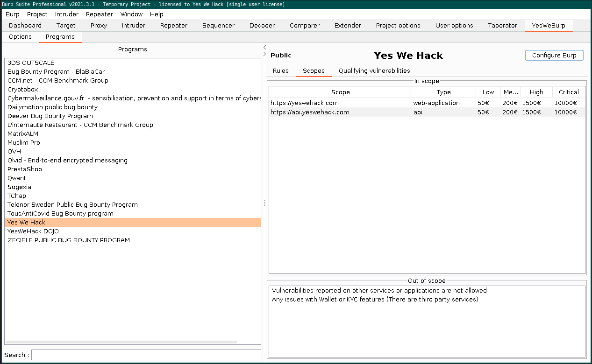Screen dimensions: 592x364
Task: Sort by the Scope column header
Action: [341, 92]
